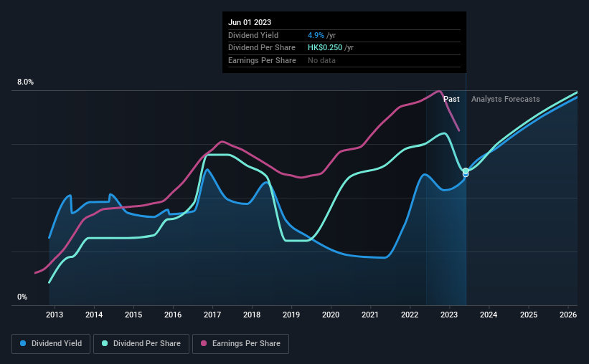Select the 2024 x-axis label
The height and width of the screenshot is (364, 589).
coord(489,315)
